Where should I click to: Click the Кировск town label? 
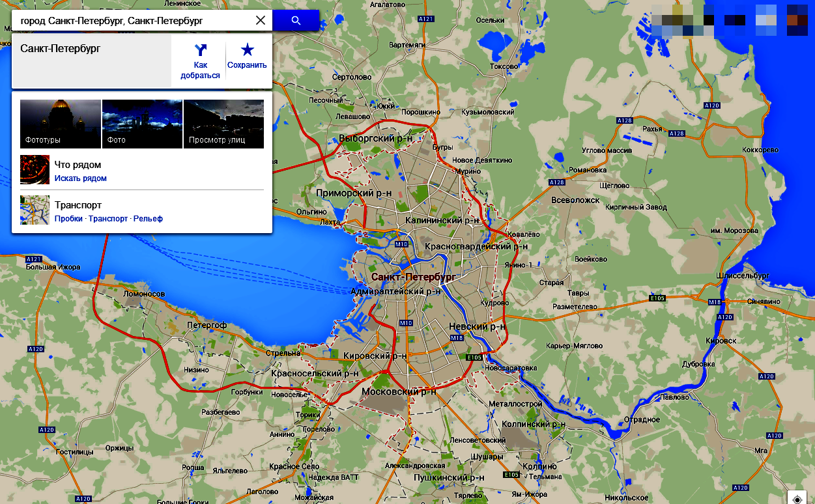tap(721, 341)
